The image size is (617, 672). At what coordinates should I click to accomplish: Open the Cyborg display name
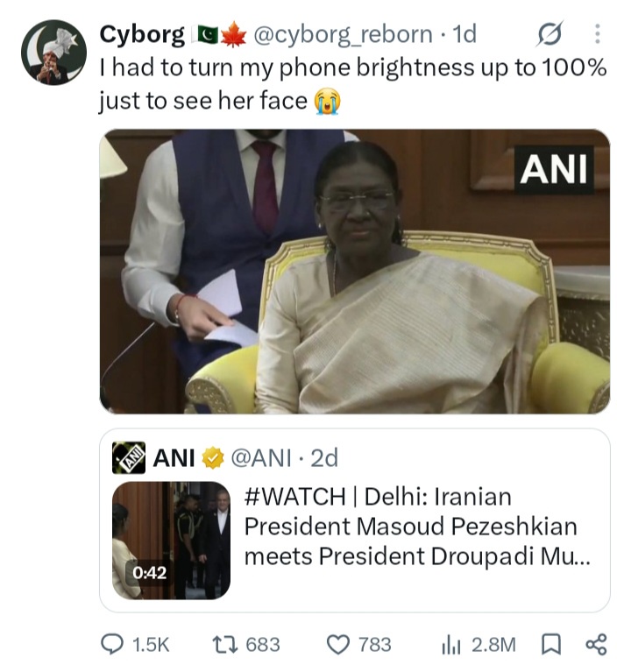[142, 34]
